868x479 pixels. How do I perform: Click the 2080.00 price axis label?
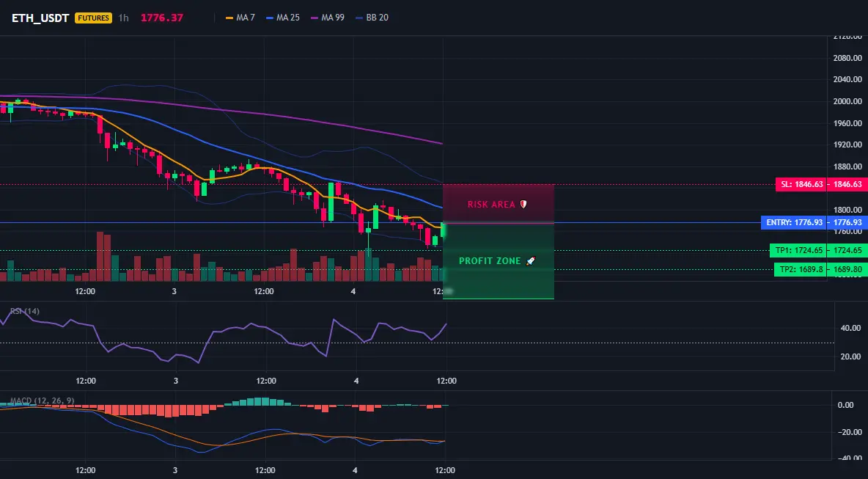(x=849, y=58)
